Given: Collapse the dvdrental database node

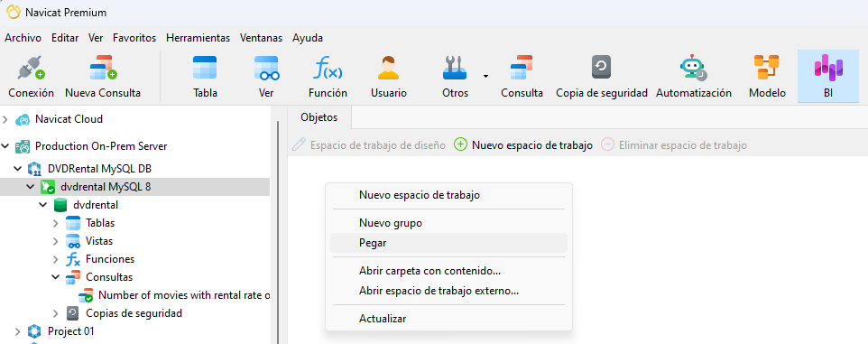Looking at the screenshot, I should [43, 206].
